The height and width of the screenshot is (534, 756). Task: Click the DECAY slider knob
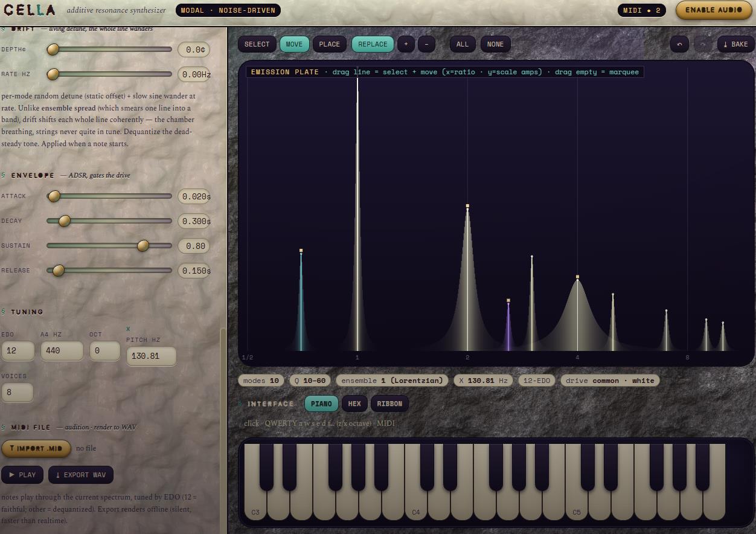pyautogui.click(x=64, y=221)
